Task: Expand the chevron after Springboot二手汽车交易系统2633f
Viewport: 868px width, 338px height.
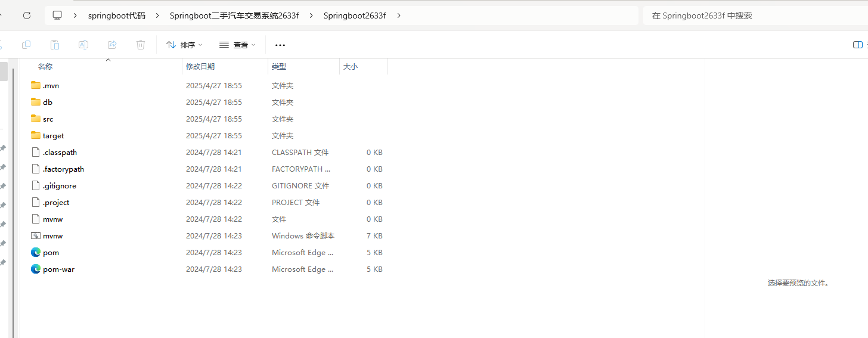Action: click(x=311, y=15)
